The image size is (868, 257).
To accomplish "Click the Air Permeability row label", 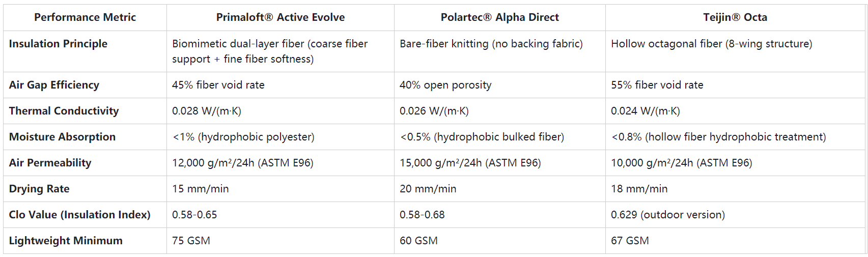I will click(50, 163).
